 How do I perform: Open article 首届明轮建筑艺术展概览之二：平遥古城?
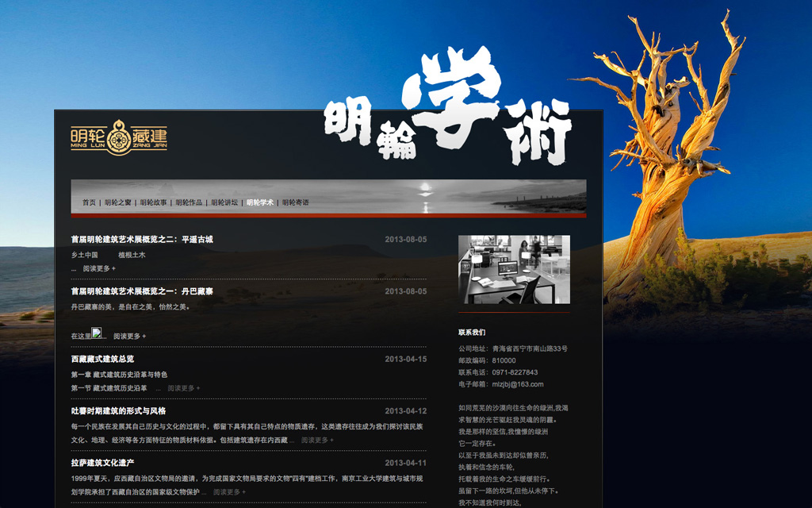tap(142, 240)
